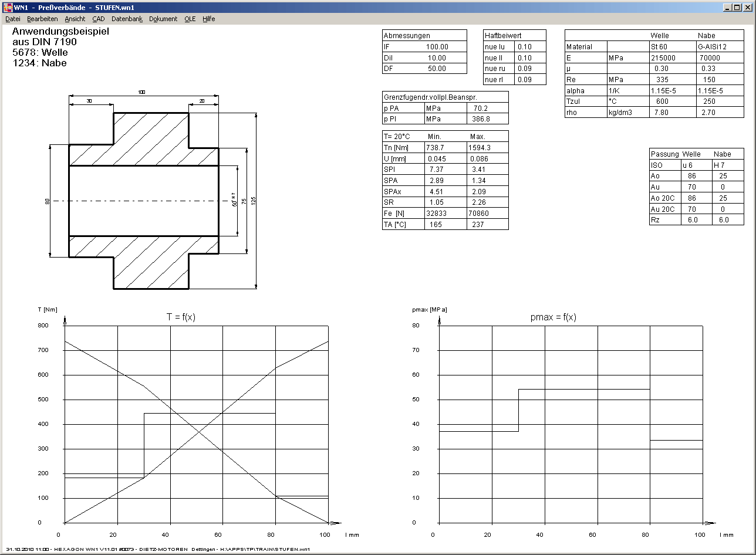Viewport: 756px width, 555px height.
Task: Minimize the WN1 window
Action: pos(727,8)
